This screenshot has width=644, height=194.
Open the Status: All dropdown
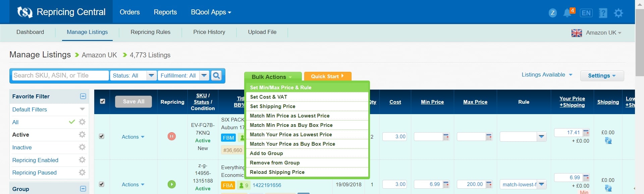click(133, 76)
